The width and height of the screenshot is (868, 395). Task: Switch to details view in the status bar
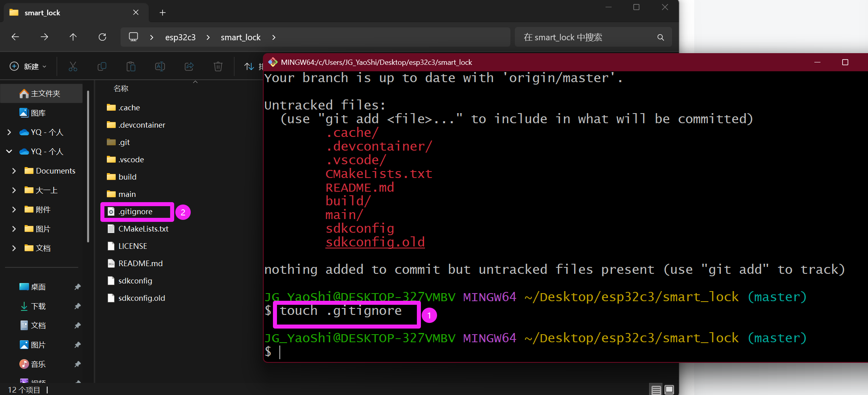[656, 389]
